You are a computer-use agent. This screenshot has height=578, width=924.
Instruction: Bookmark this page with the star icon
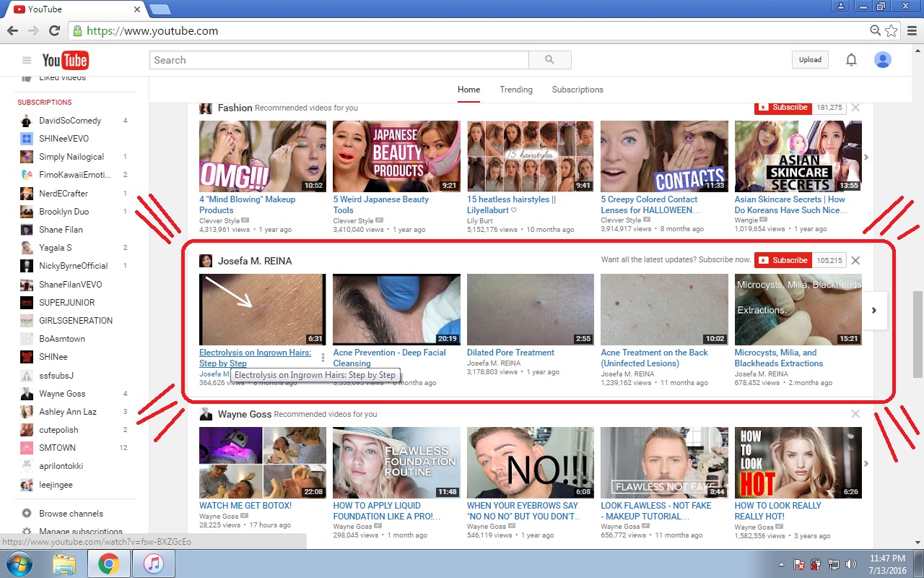(x=892, y=31)
